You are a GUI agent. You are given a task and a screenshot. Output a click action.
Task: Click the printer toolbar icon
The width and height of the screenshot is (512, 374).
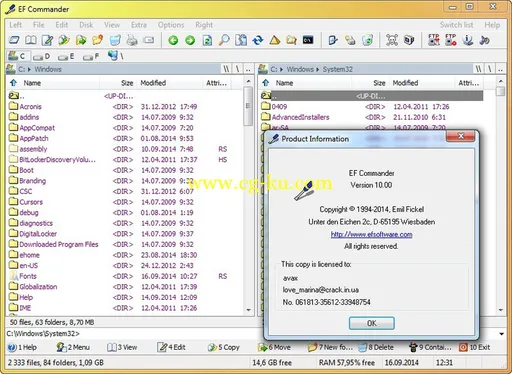click(132, 40)
